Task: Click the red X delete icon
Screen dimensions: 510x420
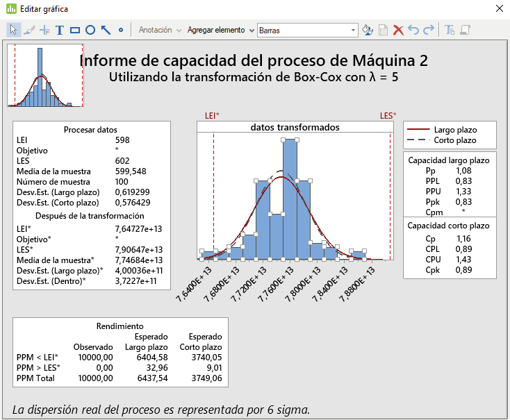Action: pyautogui.click(x=399, y=30)
